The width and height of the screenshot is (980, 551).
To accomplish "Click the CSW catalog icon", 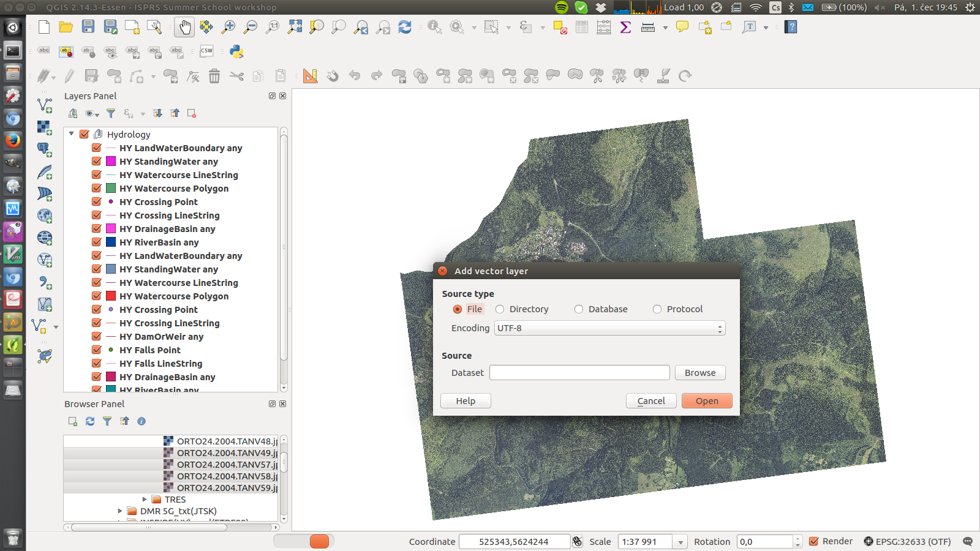I will click(x=206, y=51).
